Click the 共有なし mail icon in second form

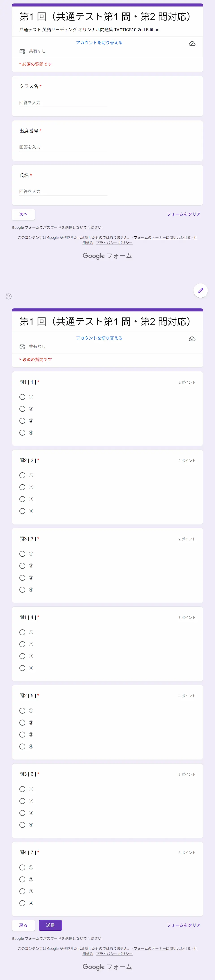[22, 346]
